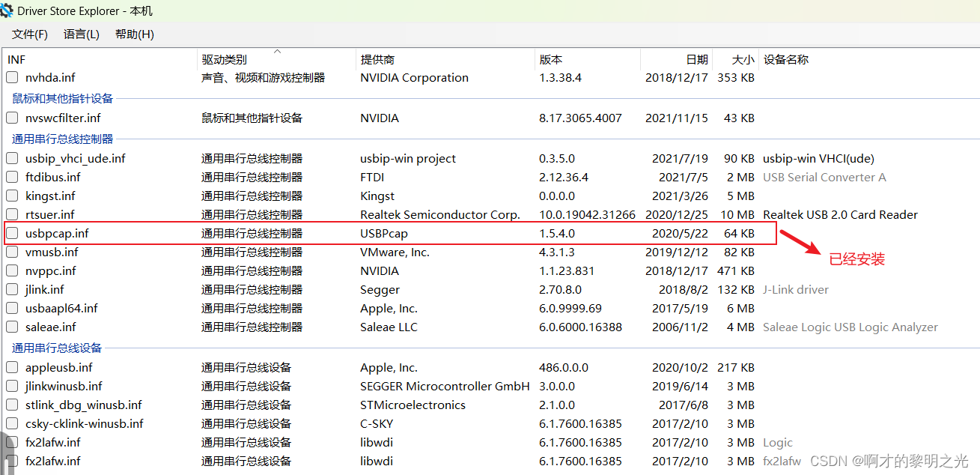This screenshot has width=980, height=475.
Task: Check the nvhda.inf checkbox
Action: pyautogui.click(x=12, y=77)
